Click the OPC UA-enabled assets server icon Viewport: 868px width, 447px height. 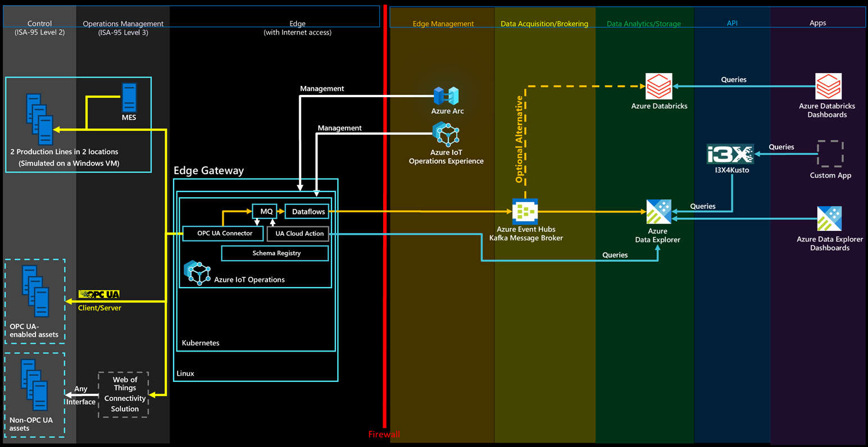click(x=35, y=291)
